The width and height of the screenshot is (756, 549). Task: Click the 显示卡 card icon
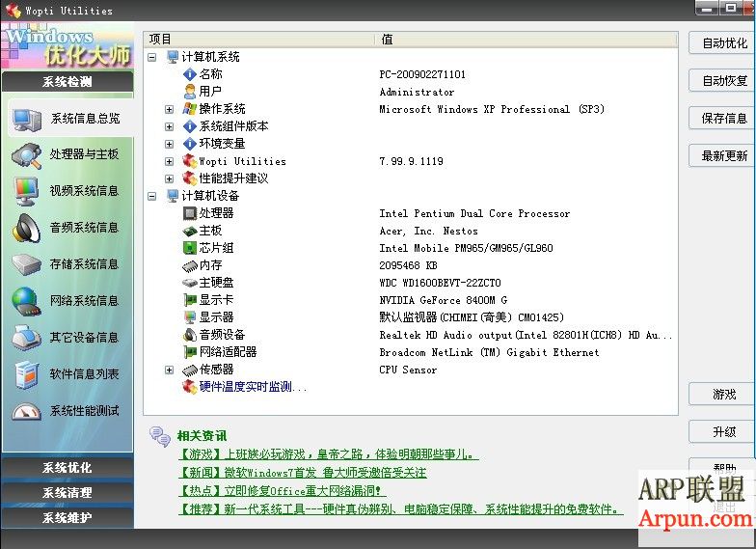[x=190, y=300]
